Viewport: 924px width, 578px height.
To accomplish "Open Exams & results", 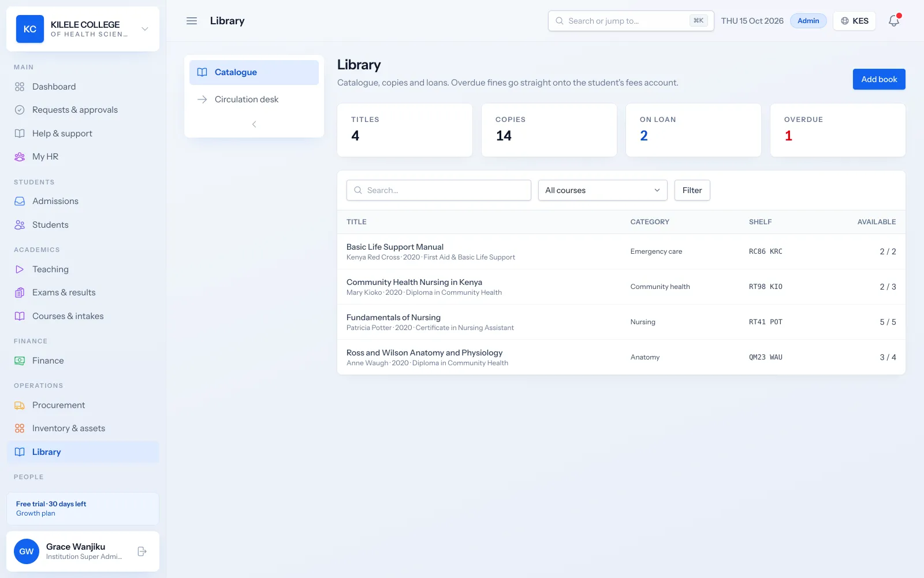I will [83, 292].
